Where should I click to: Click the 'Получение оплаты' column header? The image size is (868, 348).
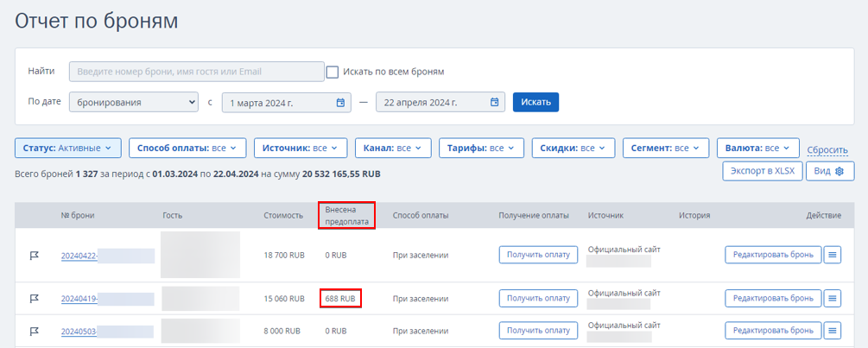click(x=534, y=215)
